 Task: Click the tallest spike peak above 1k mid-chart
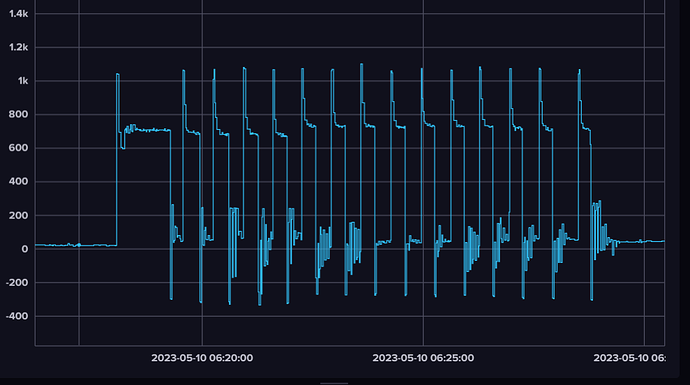point(361,64)
